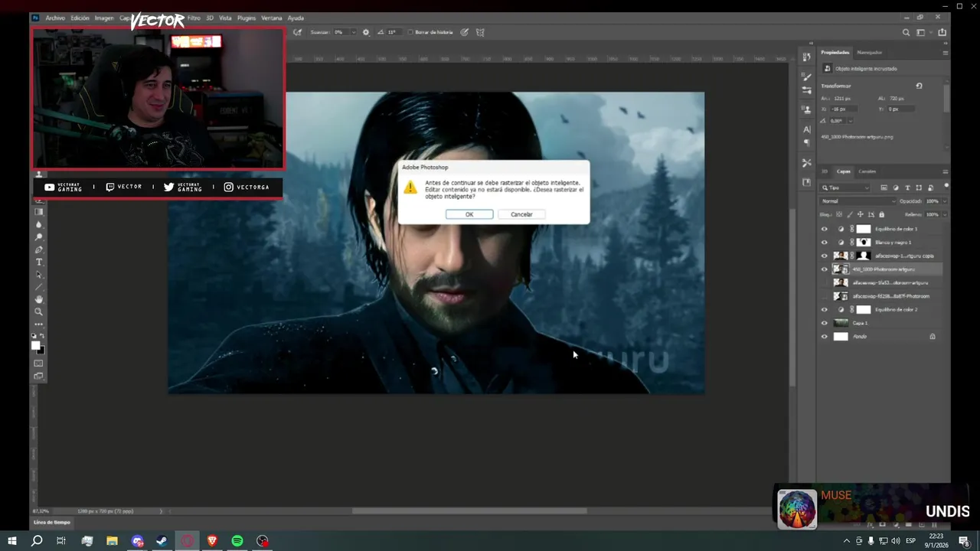
Task: Click OK in the rasterize dialog
Action: 469,214
